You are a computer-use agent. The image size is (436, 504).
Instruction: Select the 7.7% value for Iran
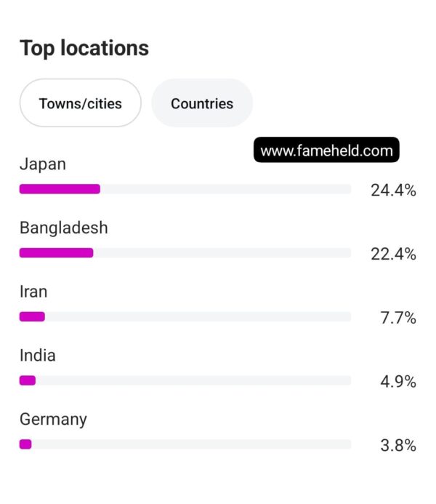point(398,318)
